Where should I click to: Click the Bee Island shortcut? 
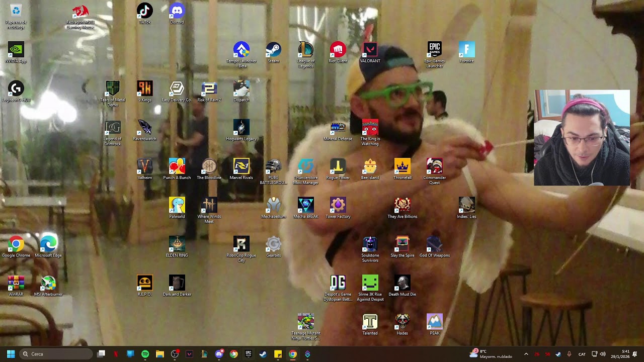[x=370, y=169]
